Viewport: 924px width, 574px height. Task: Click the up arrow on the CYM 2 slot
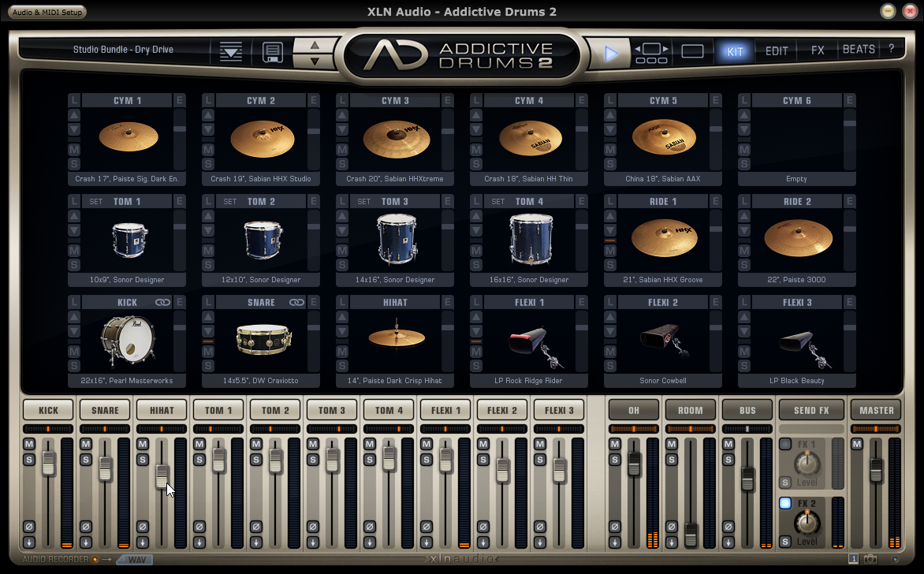tap(208, 115)
